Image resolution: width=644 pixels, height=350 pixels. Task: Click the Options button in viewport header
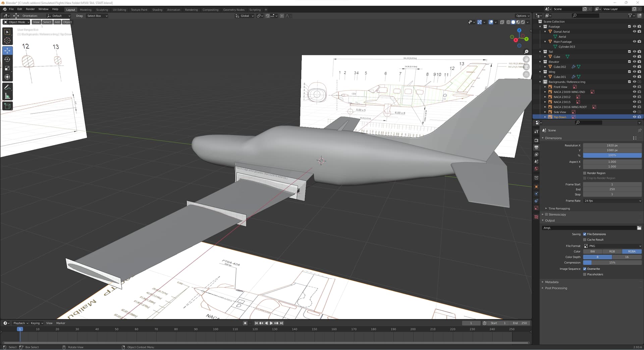523,16
